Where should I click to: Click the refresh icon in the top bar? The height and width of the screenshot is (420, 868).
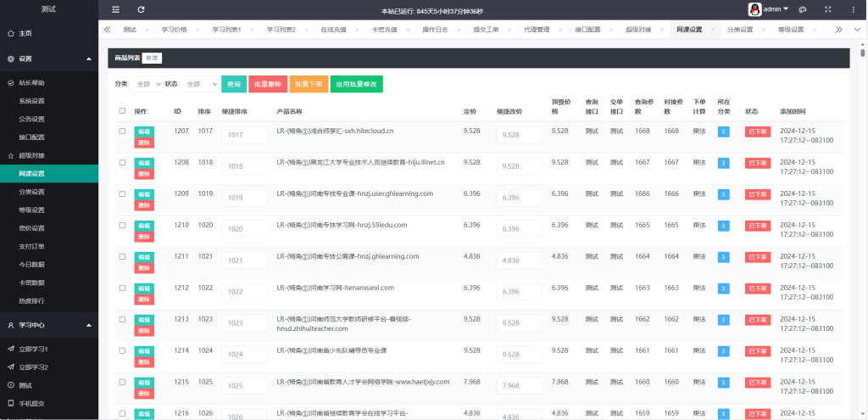point(141,9)
